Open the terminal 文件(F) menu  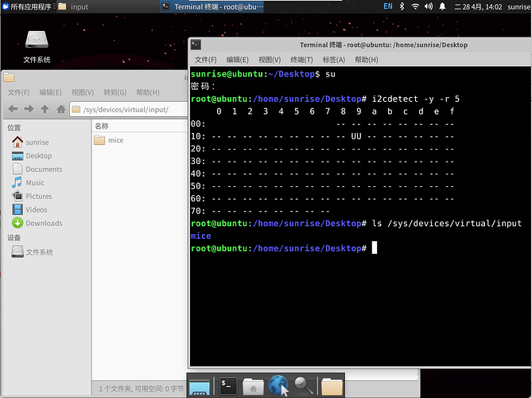(206, 60)
